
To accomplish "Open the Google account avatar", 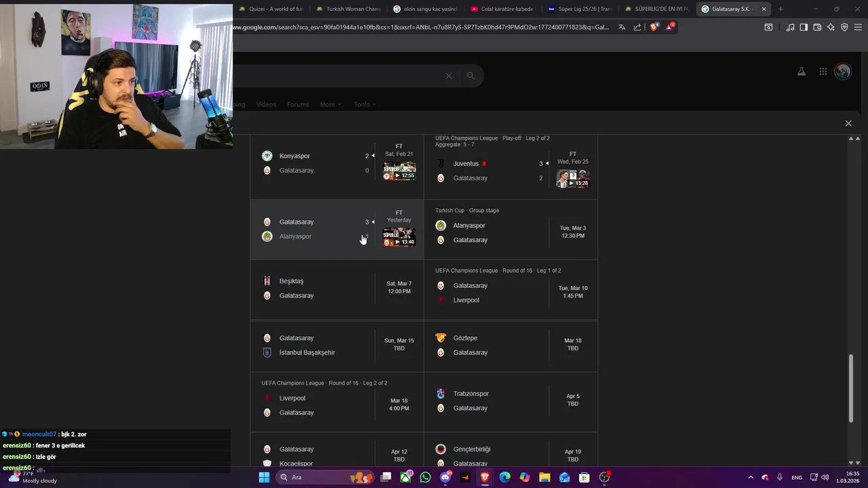I will [843, 71].
